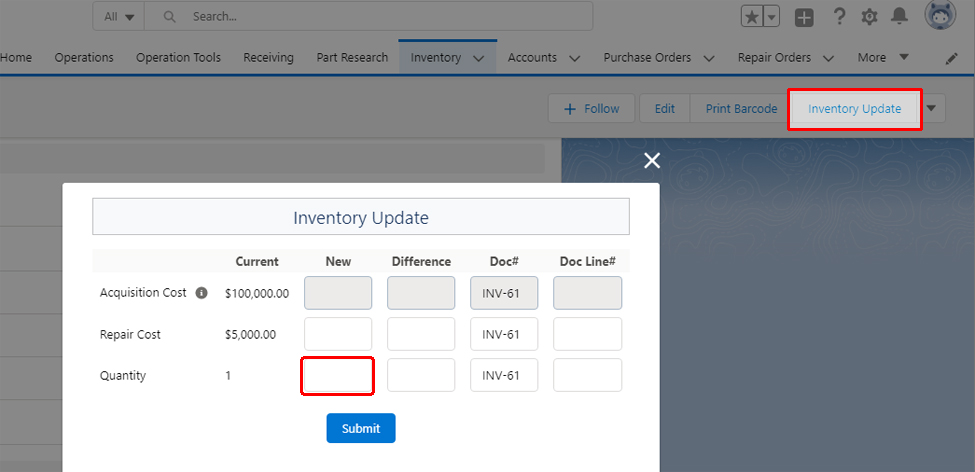The height and width of the screenshot is (472, 975).
Task: Go to the Receiving tab
Action: 268,57
